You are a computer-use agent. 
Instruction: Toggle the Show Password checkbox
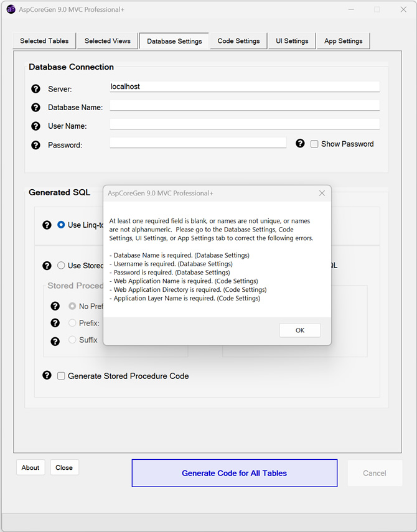tap(314, 144)
